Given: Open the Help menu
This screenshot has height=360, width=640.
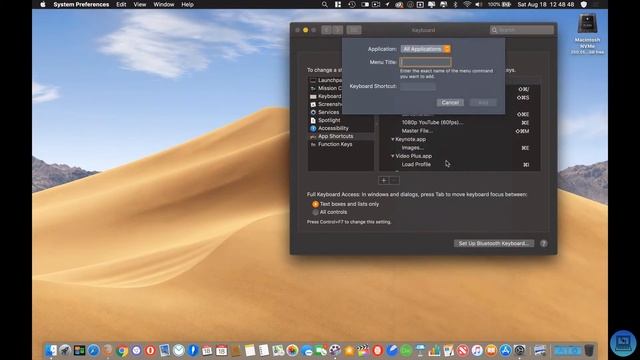Looking at the screenshot, I should (x=187, y=4).
